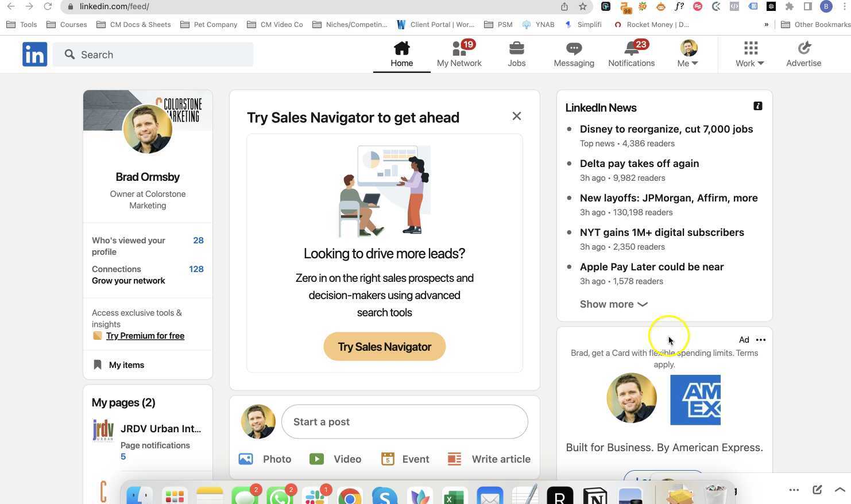Image resolution: width=851 pixels, height=504 pixels.
Task: Open Notifications showing 23 alerts
Action: point(632,55)
